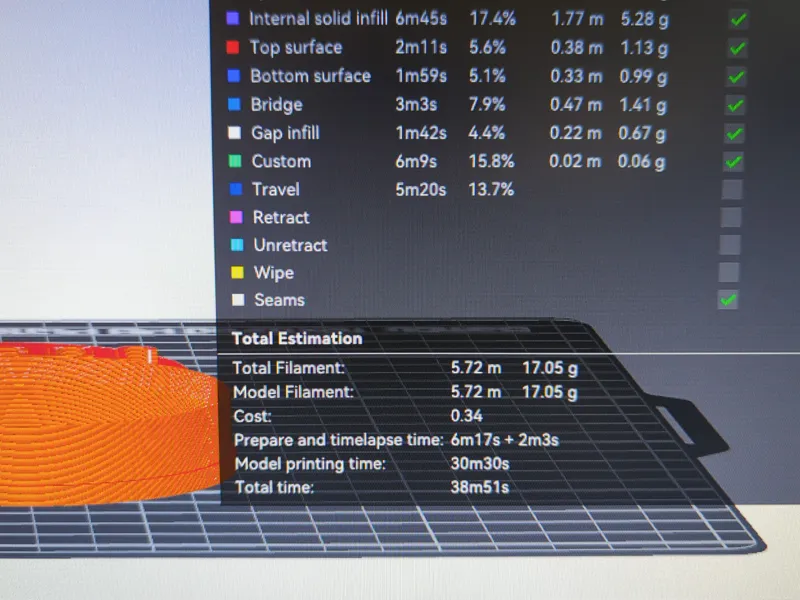Viewport: 800px width, 600px height.
Task: Click Model Filament weight 17.05 g
Action: point(550,392)
